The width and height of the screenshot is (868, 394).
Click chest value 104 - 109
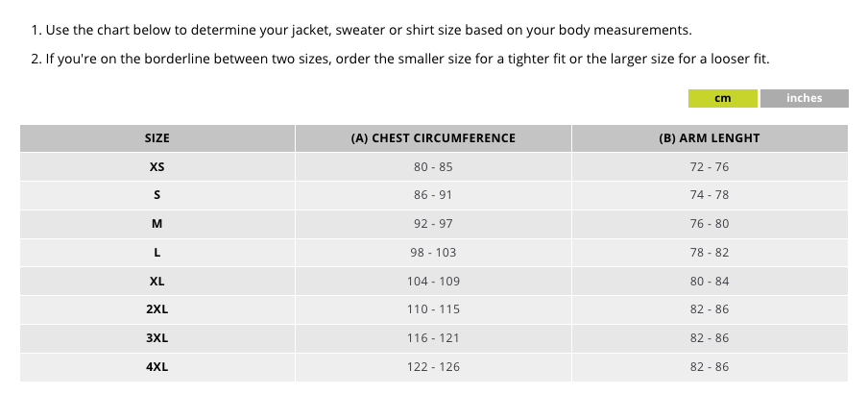click(x=433, y=282)
